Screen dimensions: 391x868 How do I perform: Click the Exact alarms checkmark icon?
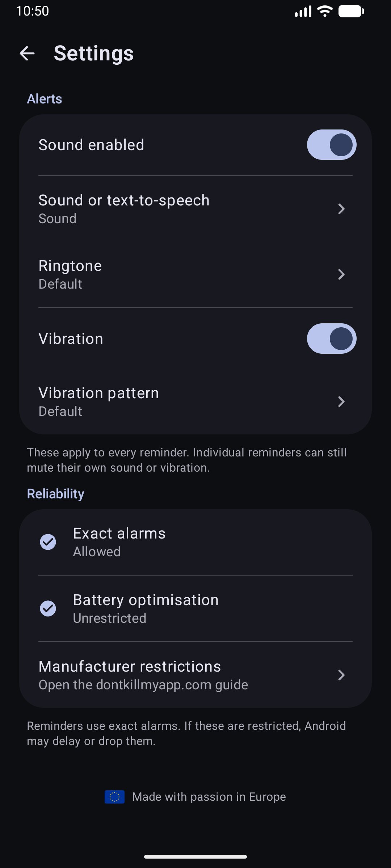(48, 542)
